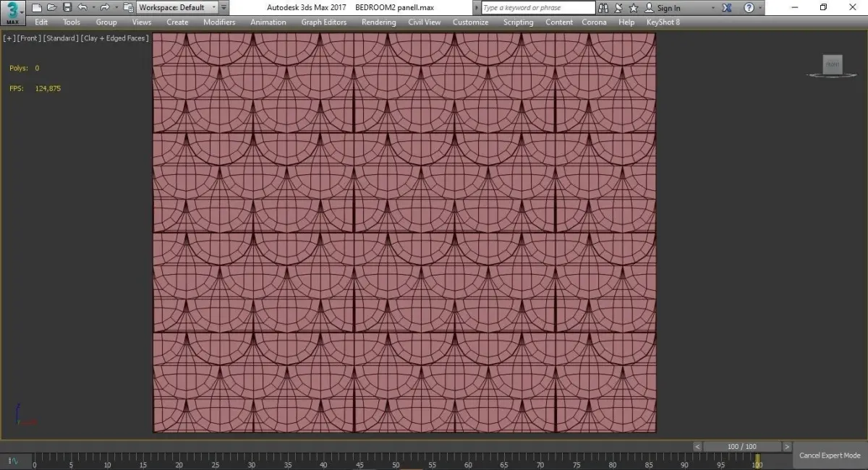The width and height of the screenshot is (868, 470).
Task: Click the Open File folder icon
Action: [51, 8]
